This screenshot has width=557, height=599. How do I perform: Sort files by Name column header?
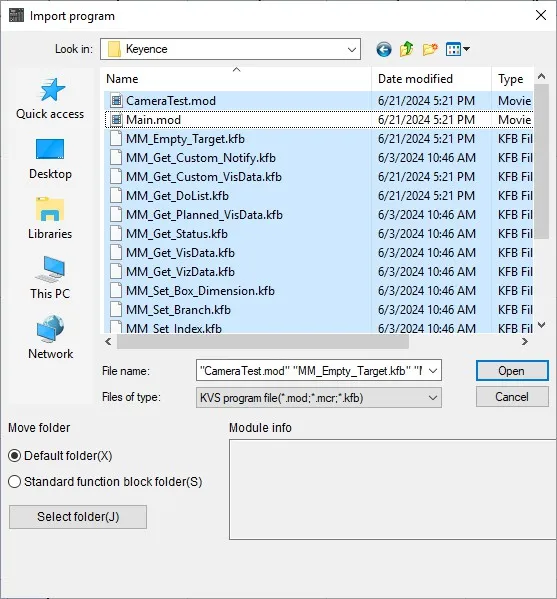coord(237,79)
